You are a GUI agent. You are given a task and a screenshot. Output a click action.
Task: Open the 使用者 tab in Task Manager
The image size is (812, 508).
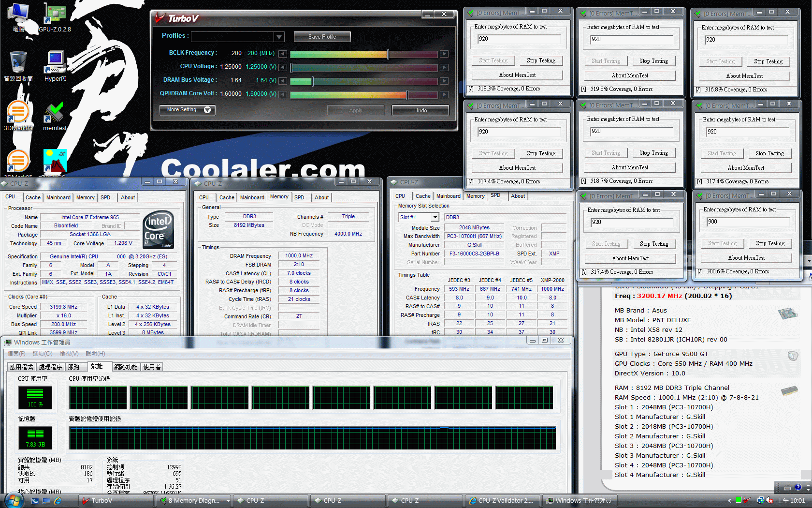(x=152, y=367)
